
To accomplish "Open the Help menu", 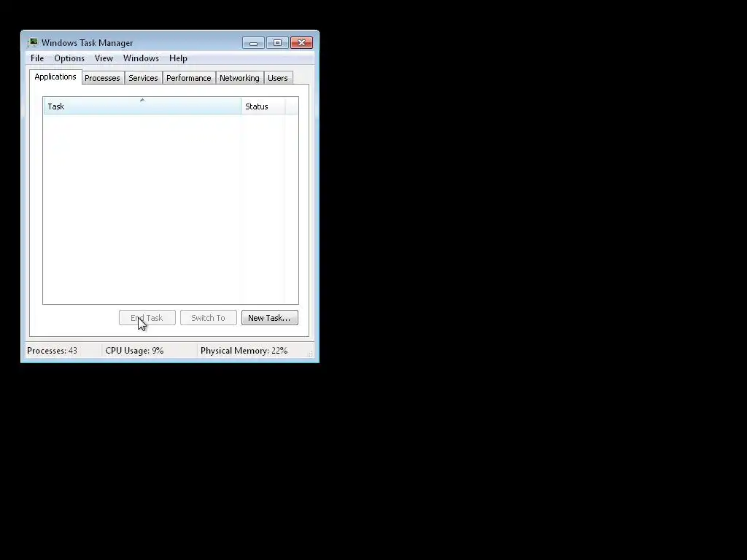I will coord(178,58).
